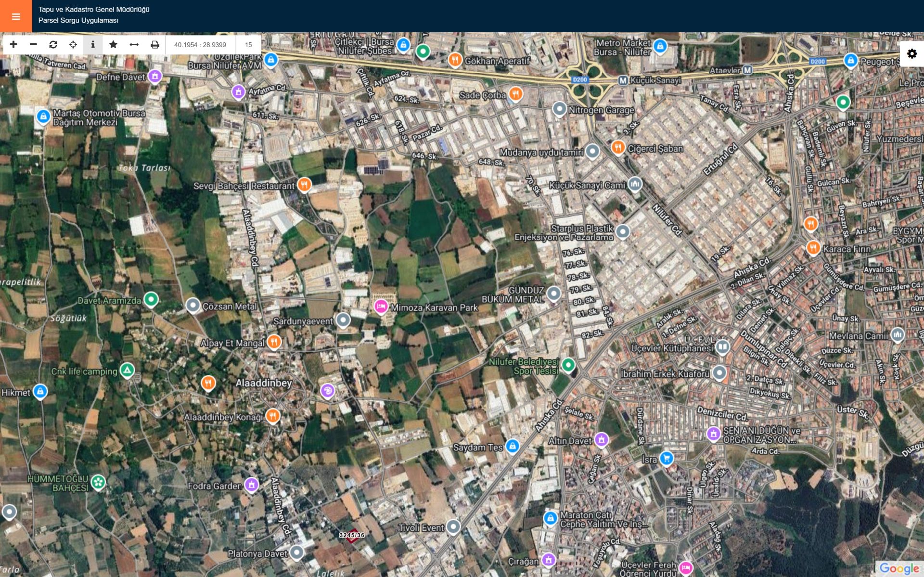Click the print icon
Viewport: 924px width, 577px height.
coord(154,45)
